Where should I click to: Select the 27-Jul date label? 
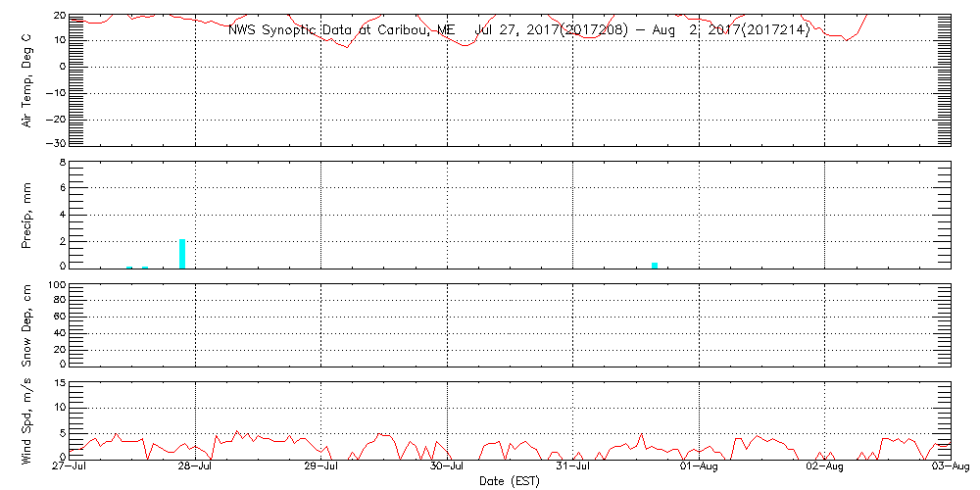[71, 467]
